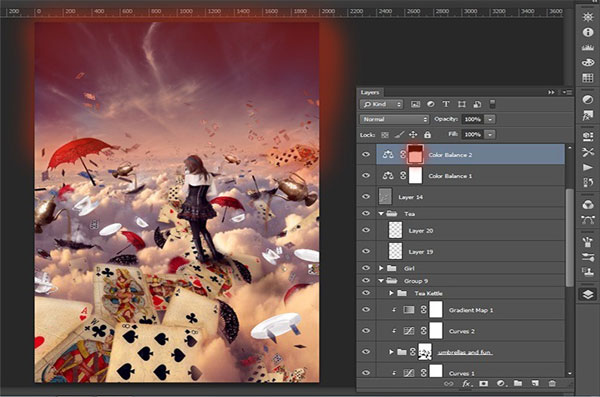The image size is (600, 397).
Task: Open the Tool Presets crossed-tools icon
Action: tap(588, 152)
